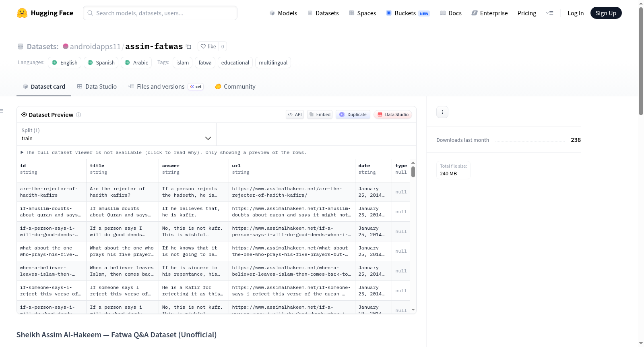The image size is (644, 347).
Task: Focus the search models, datasets, users field
Action: tap(160, 13)
